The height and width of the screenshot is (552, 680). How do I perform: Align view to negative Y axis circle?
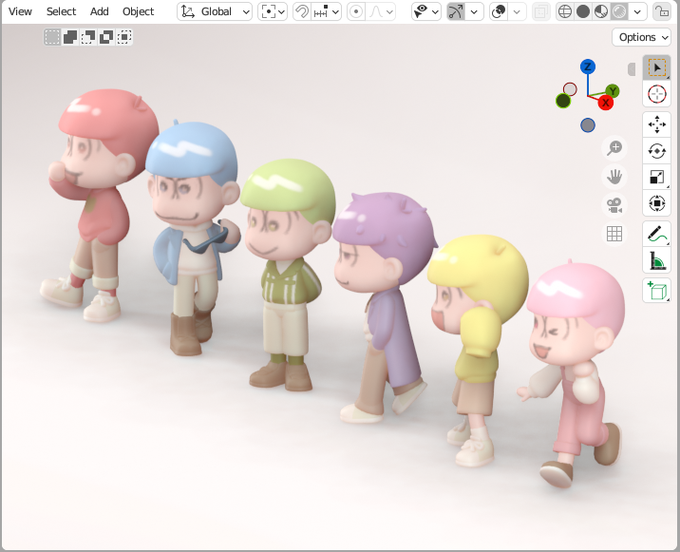pos(563,101)
